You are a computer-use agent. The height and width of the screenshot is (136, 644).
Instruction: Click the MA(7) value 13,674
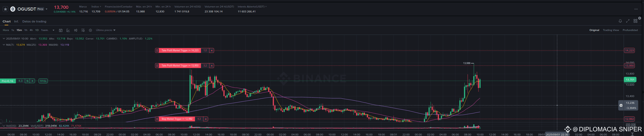[20, 45]
